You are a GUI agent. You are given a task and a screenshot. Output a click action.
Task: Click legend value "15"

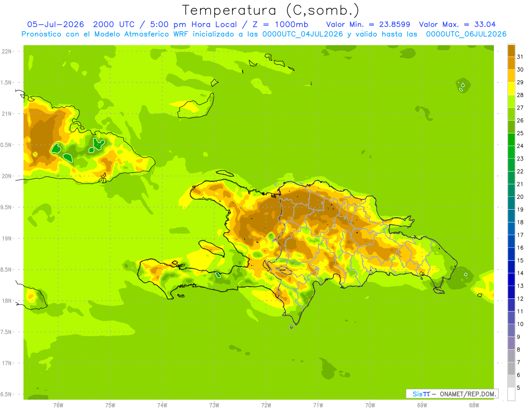pyautogui.click(x=520, y=261)
